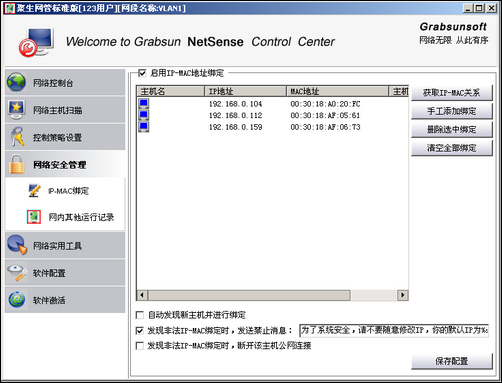Click the star monitor icon for 网络主机扫描
The height and width of the screenshot is (383, 502).
point(16,110)
